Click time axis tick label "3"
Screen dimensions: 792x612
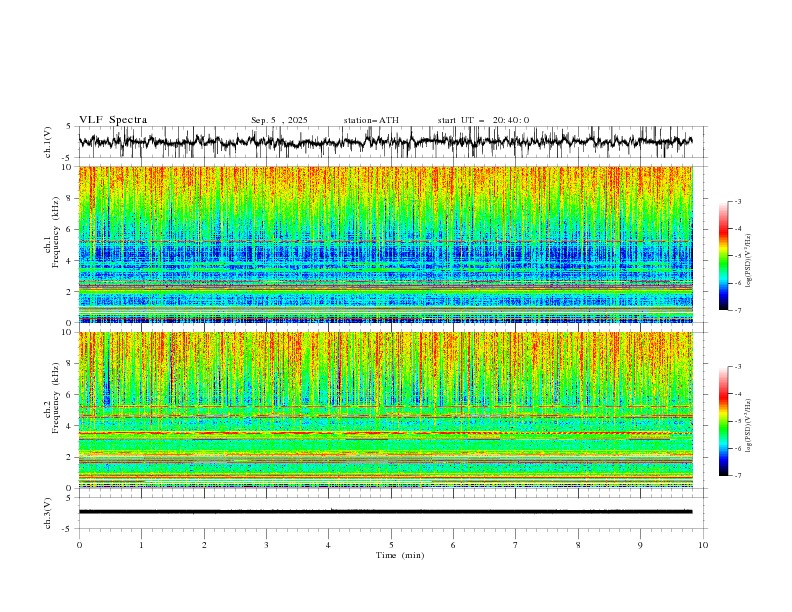(266, 545)
